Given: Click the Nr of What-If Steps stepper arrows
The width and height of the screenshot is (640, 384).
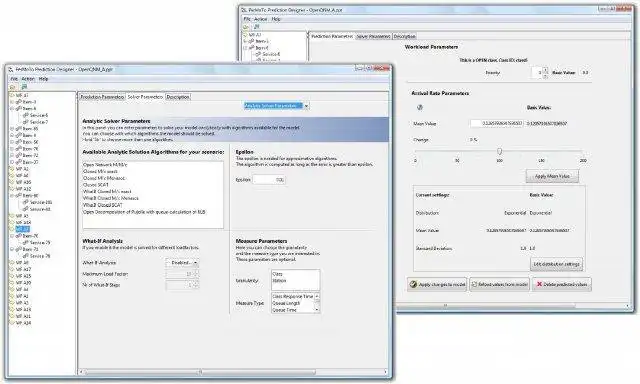Looking at the screenshot, I should pyautogui.click(x=196, y=285).
